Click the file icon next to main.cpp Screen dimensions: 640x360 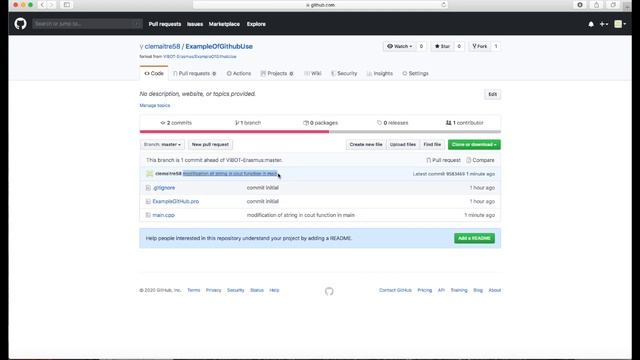[x=148, y=215]
